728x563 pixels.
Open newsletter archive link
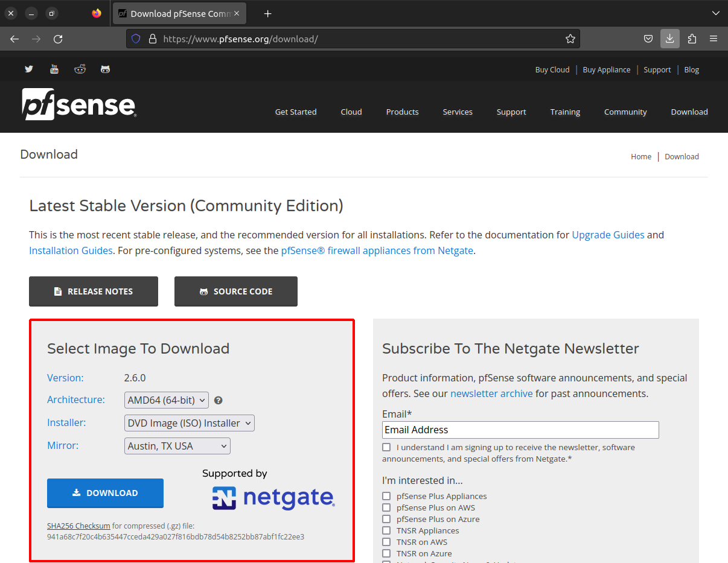(x=491, y=393)
